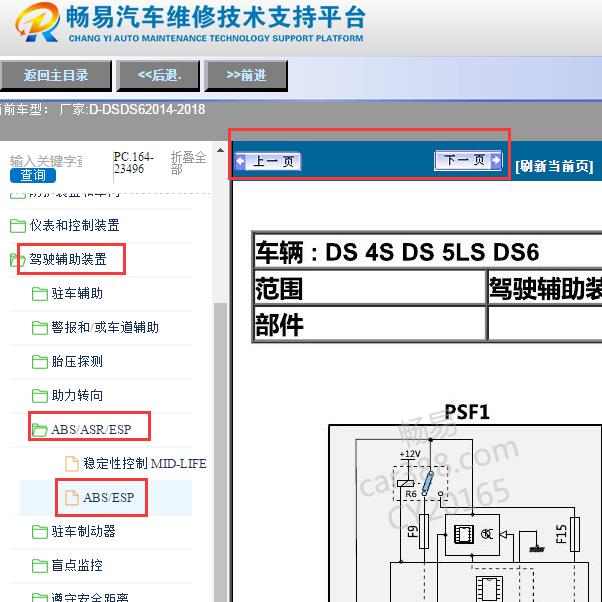Viewport: 602px width, 602px height.
Task: Open 胎压探测 folder
Action: click(x=77, y=361)
